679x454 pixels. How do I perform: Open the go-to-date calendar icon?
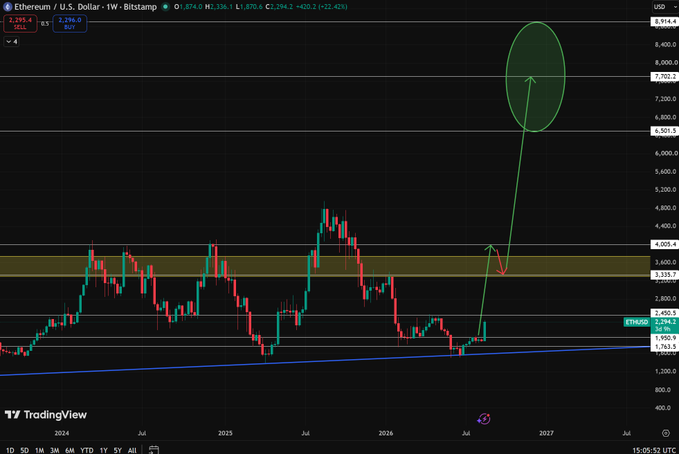(153, 450)
